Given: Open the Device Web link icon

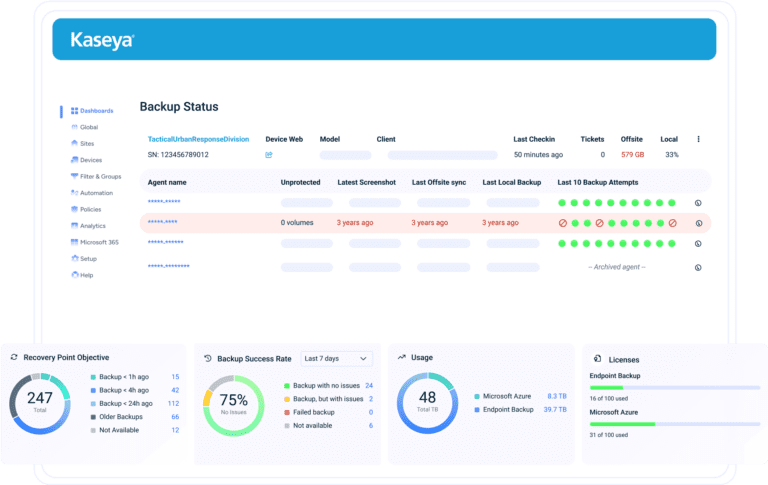Looking at the screenshot, I should pyautogui.click(x=269, y=155).
